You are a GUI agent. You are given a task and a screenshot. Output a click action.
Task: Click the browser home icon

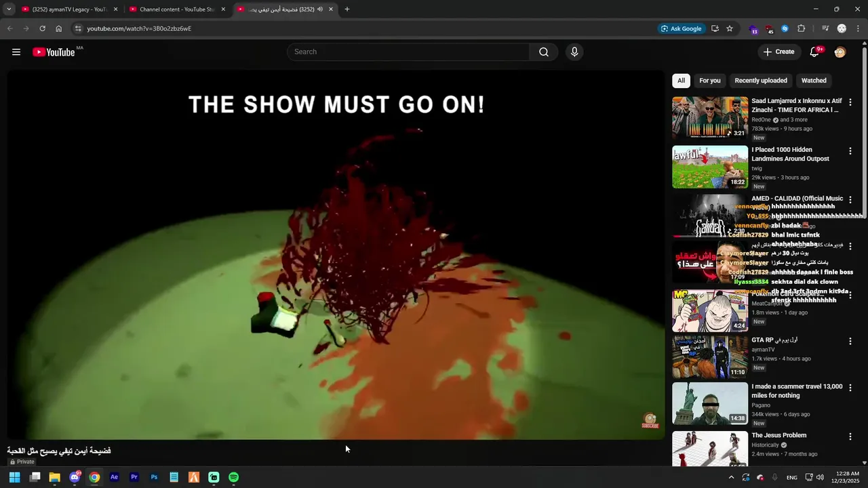coord(59,28)
